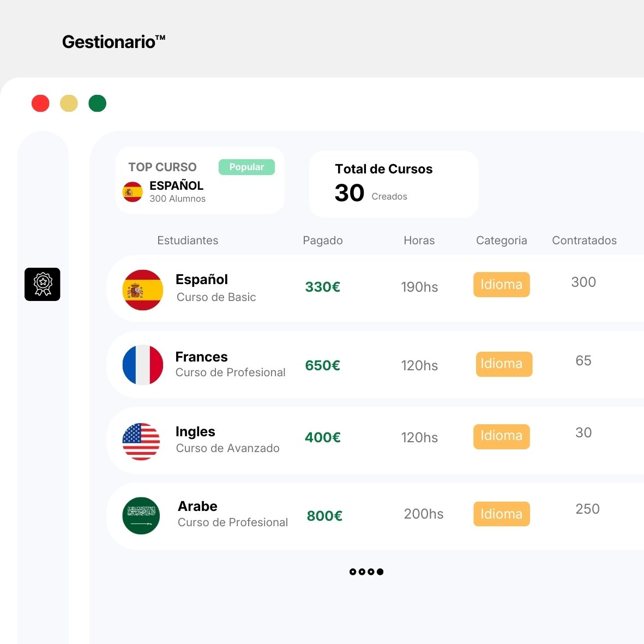Screen dimensions: 644x644
Task: Click the Spain flag in Español row
Action: 142,290
